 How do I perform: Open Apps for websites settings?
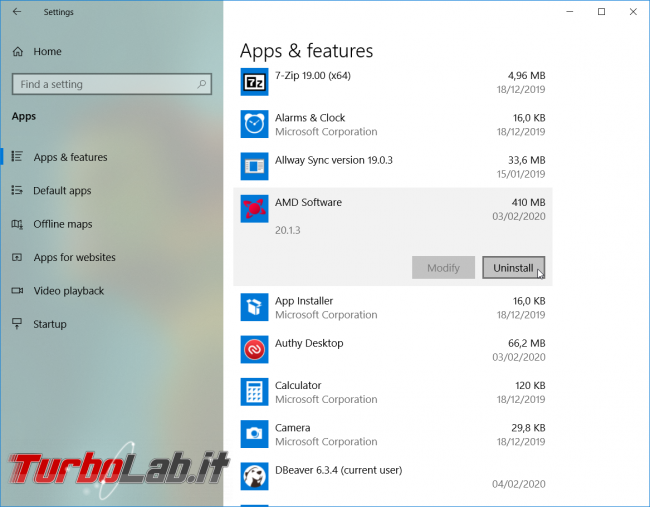click(75, 257)
